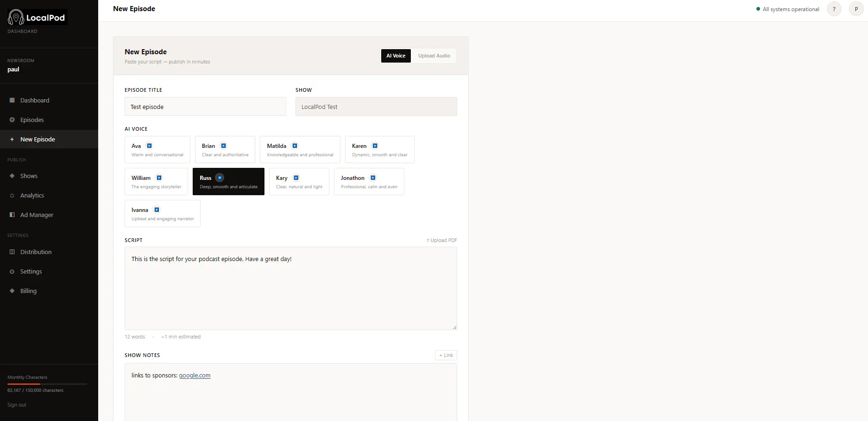Switch to AI Voice mode

click(x=396, y=56)
